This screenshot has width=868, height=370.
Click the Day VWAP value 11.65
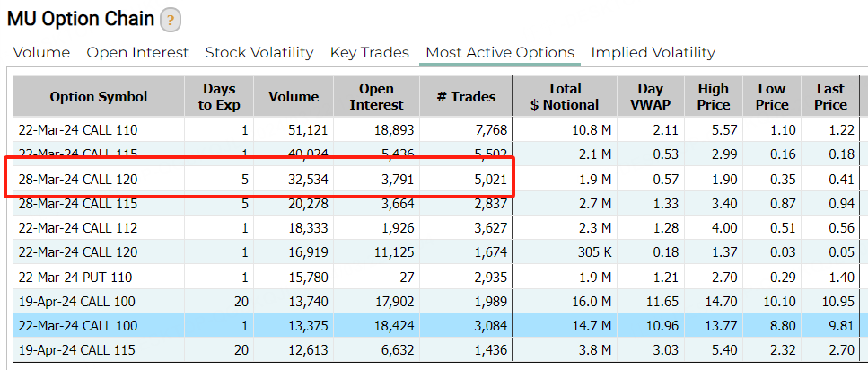663,302
